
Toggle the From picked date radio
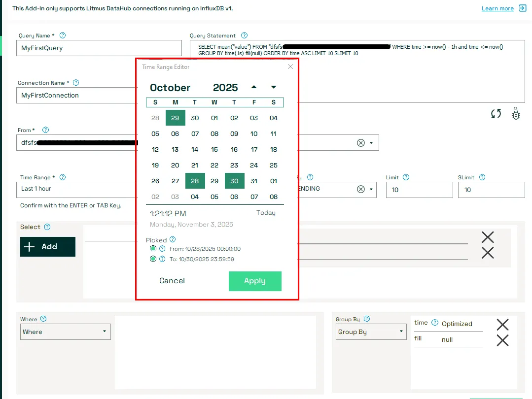point(153,248)
